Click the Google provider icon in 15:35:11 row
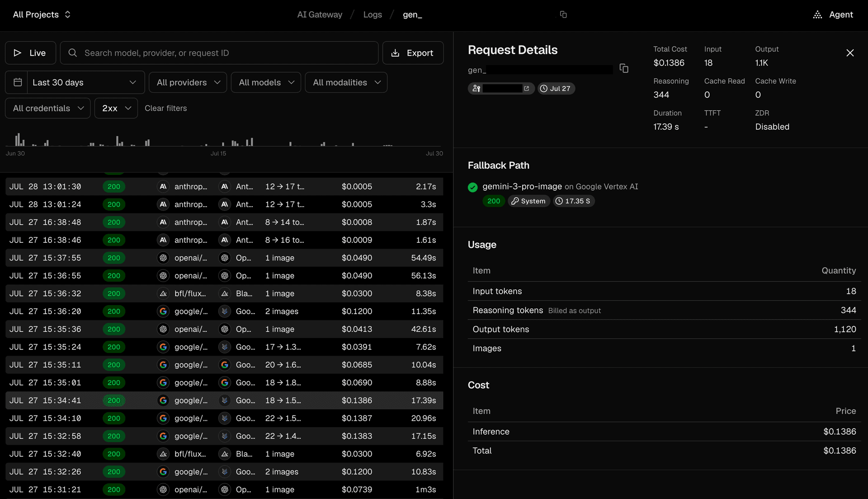868x499 pixels. [224, 365]
